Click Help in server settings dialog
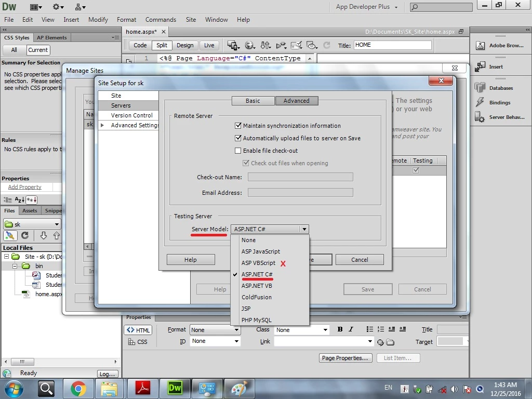This screenshot has width=532, height=399. tap(190, 260)
